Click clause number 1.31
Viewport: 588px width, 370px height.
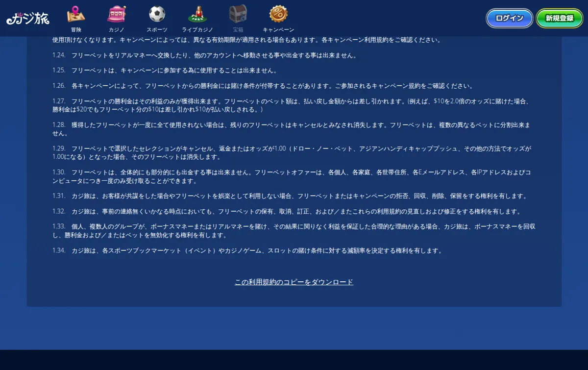59,196
